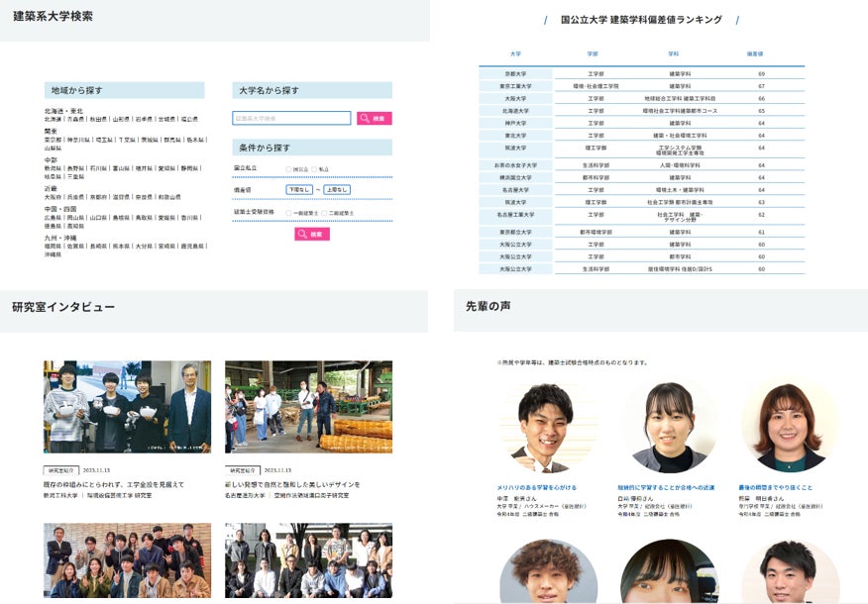Click the お茶の水女子大学 ranking row
Viewport: 868px width, 604px height.
(x=642, y=165)
